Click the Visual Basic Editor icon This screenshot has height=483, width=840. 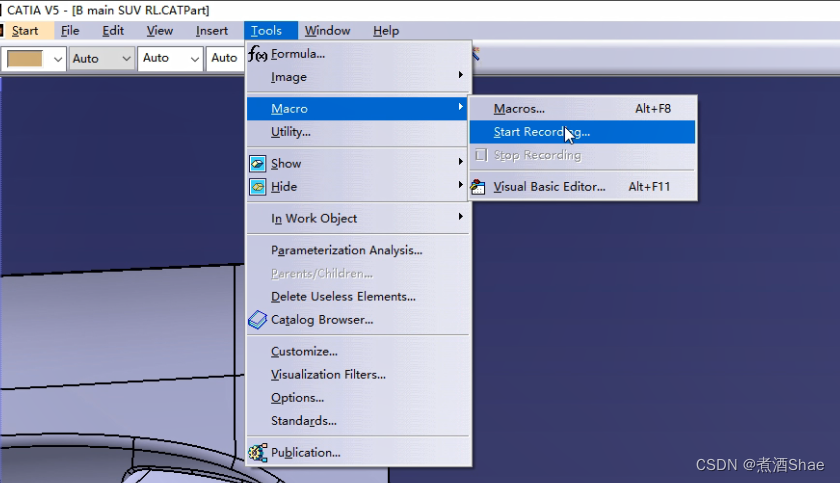(x=478, y=187)
